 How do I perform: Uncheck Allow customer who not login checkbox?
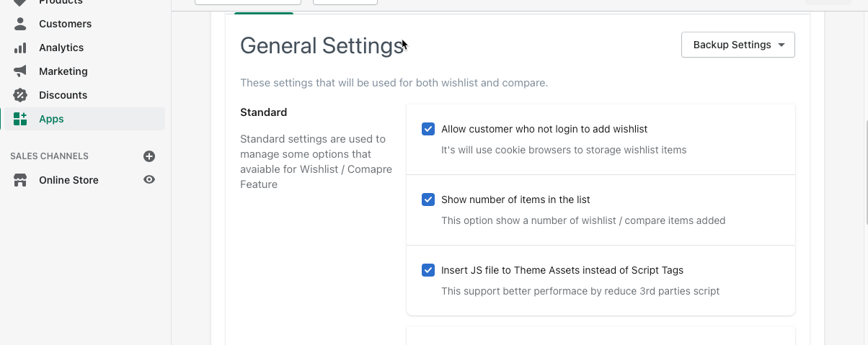click(428, 129)
